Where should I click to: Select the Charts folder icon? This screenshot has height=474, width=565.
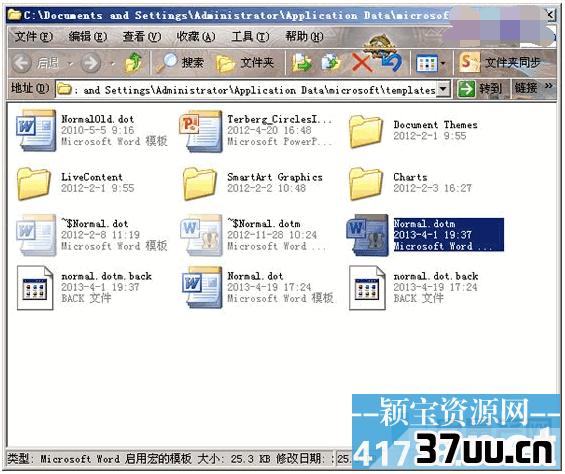click(x=366, y=183)
